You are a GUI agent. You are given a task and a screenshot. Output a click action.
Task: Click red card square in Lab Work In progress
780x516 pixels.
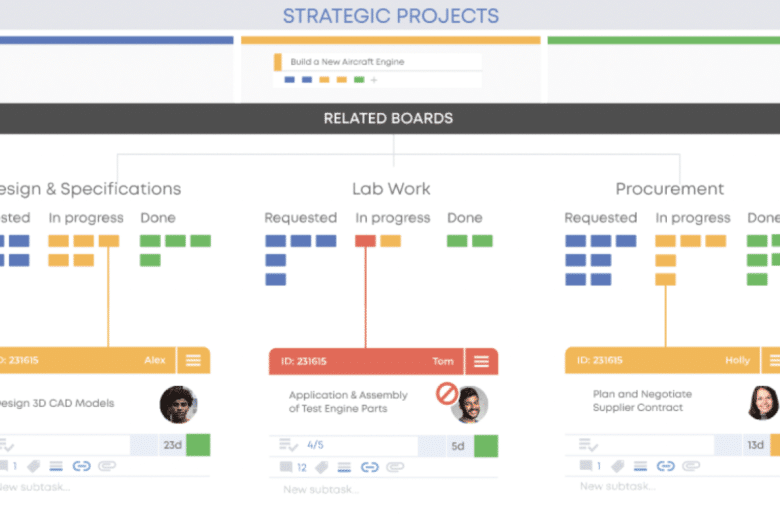(x=365, y=241)
